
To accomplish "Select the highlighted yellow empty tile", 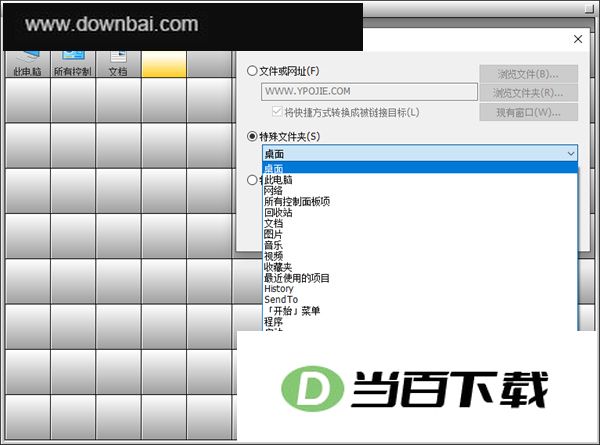I will coord(164,64).
